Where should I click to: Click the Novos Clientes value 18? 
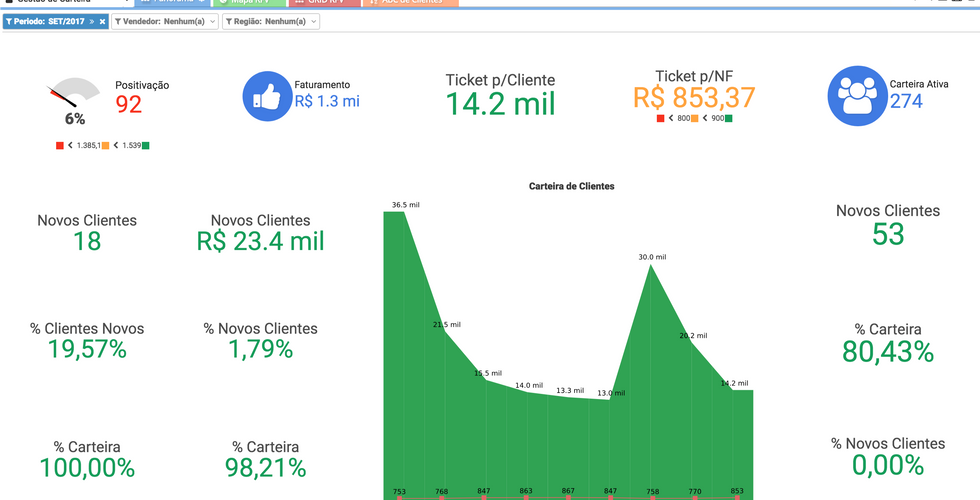click(x=87, y=241)
